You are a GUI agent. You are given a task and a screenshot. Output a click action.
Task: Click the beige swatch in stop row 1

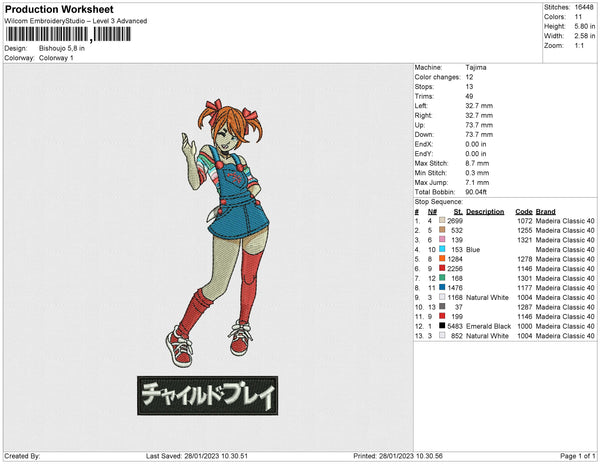point(442,220)
